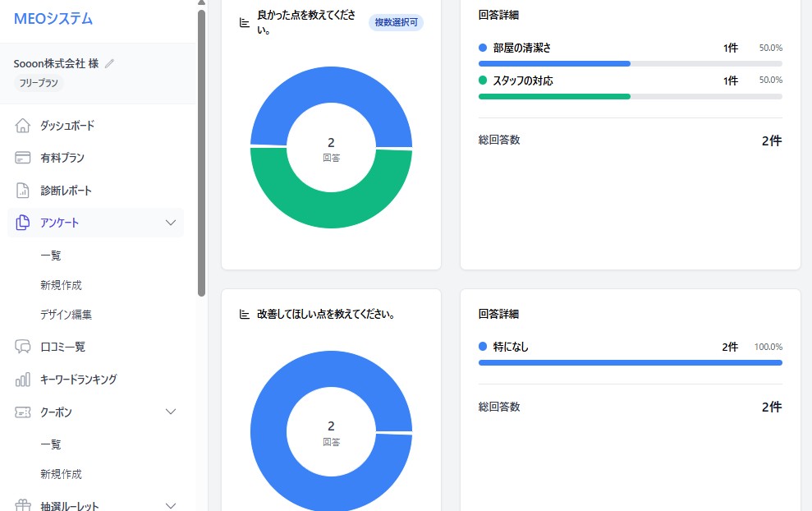Collapse the クーポン section chevron
The height and width of the screenshot is (511, 812).
(x=171, y=412)
